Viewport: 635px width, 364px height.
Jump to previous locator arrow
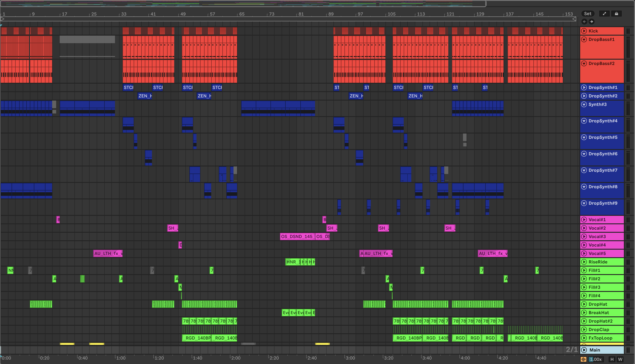tap(584, 22)
